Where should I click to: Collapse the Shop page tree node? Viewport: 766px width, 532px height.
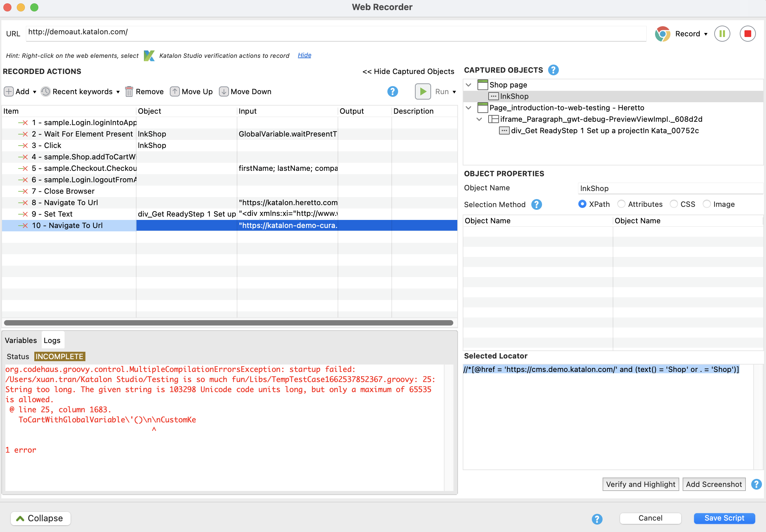[x=468, y=85]
